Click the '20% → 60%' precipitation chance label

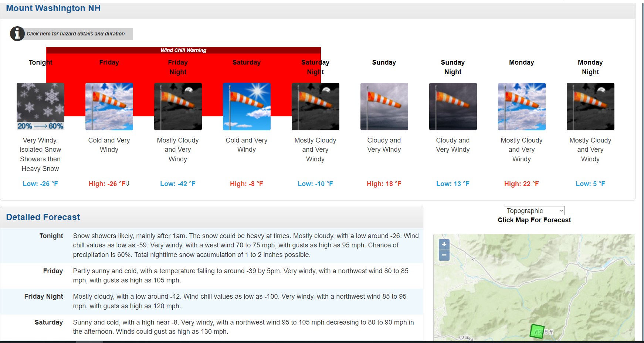[x=40, y=126]
